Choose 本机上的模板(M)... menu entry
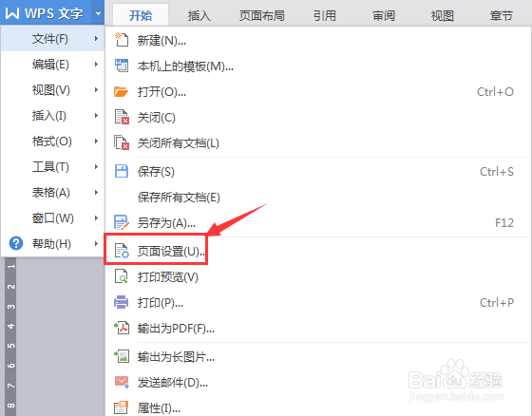This screenshot has height=416, width=532. coord(318,66)
